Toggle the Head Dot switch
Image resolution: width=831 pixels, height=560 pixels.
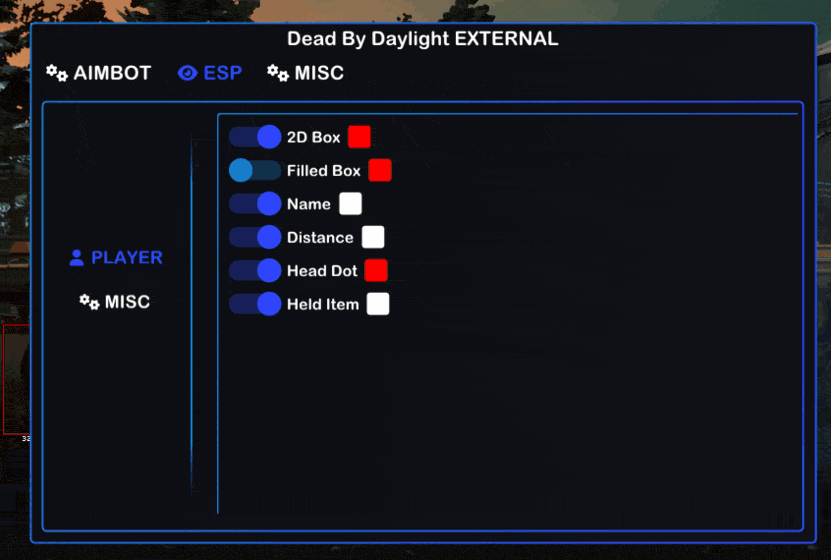pos(255,271)
